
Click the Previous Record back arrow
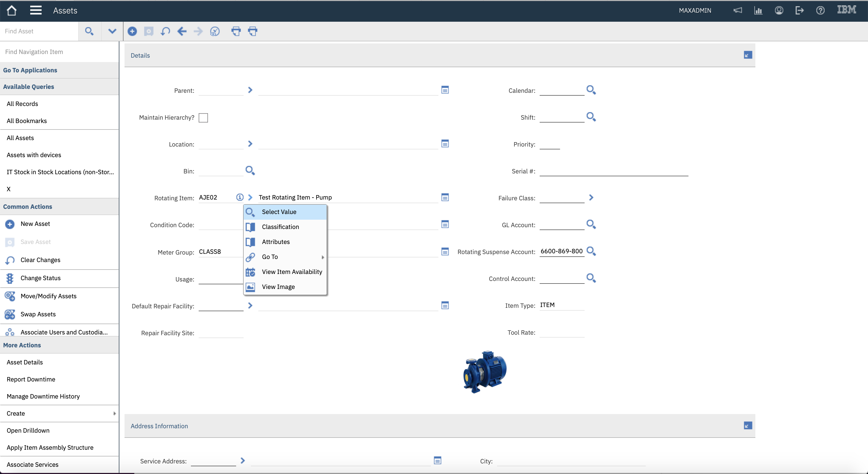[182, 31]
